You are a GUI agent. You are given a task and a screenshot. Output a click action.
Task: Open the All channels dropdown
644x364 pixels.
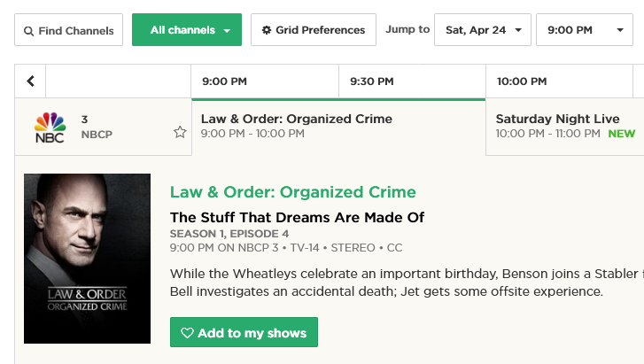(x=187, y=30)
